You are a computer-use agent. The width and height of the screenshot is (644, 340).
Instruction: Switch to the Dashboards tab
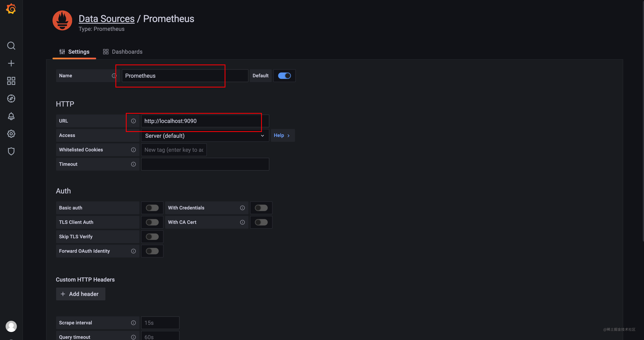(123, 52)
